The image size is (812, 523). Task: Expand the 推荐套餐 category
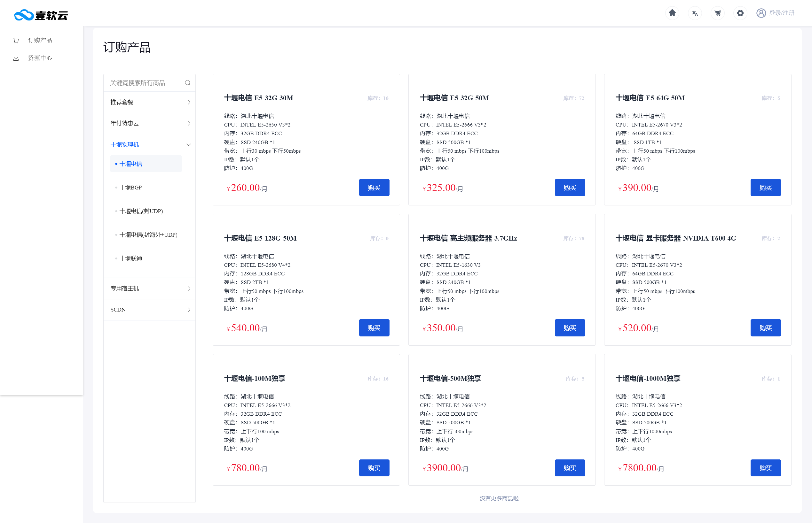[150, 102]
